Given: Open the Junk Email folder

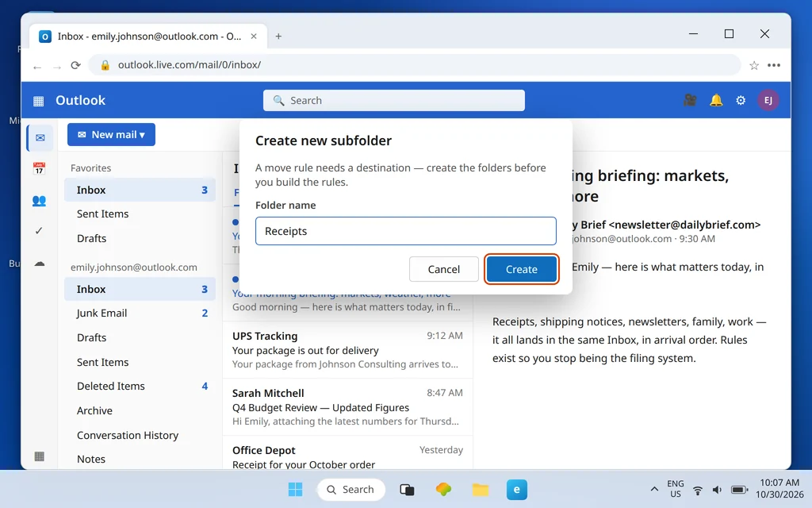Looking at the screenshot, I should point(140,313).
